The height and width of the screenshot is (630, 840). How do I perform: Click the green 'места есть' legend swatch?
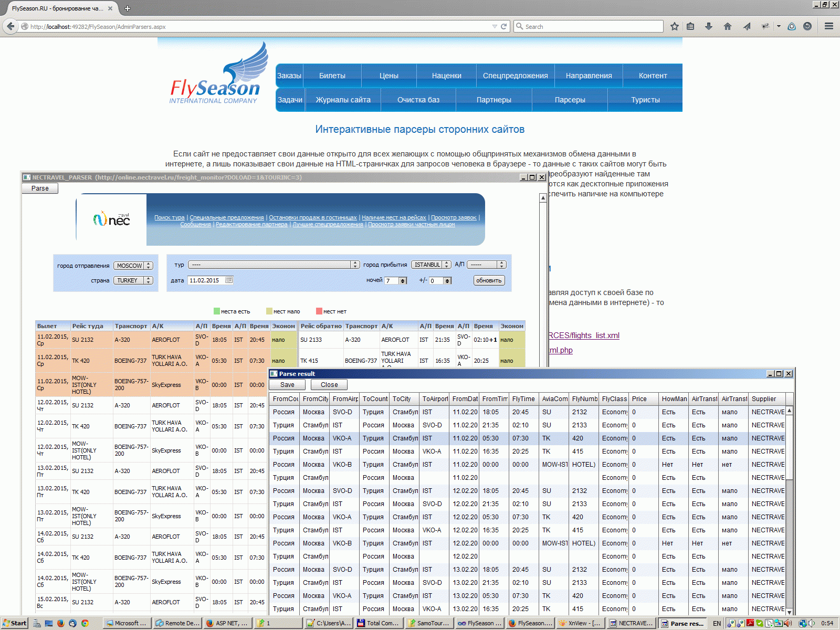[217, 311]
